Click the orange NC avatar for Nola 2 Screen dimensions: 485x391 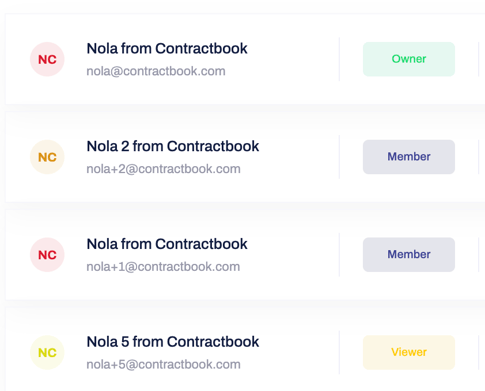coord(47,157)
